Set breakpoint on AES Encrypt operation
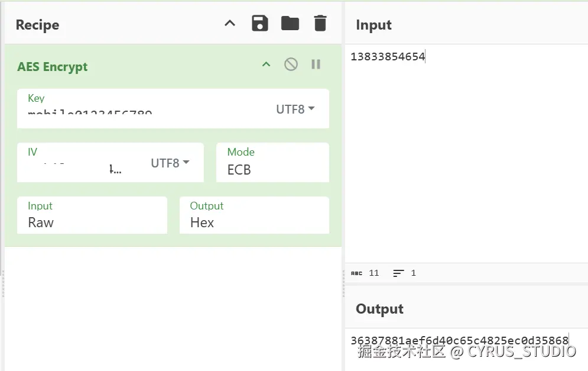The height and width of the screenshot is (371, 588). (x=316, y=64)
